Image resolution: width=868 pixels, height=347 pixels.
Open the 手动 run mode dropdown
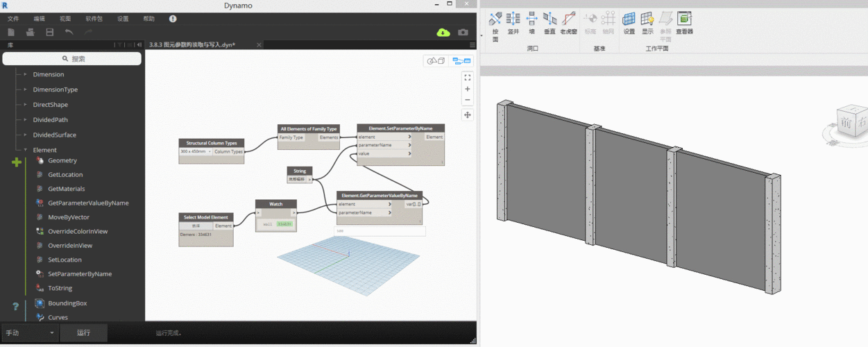click(29, 333)
